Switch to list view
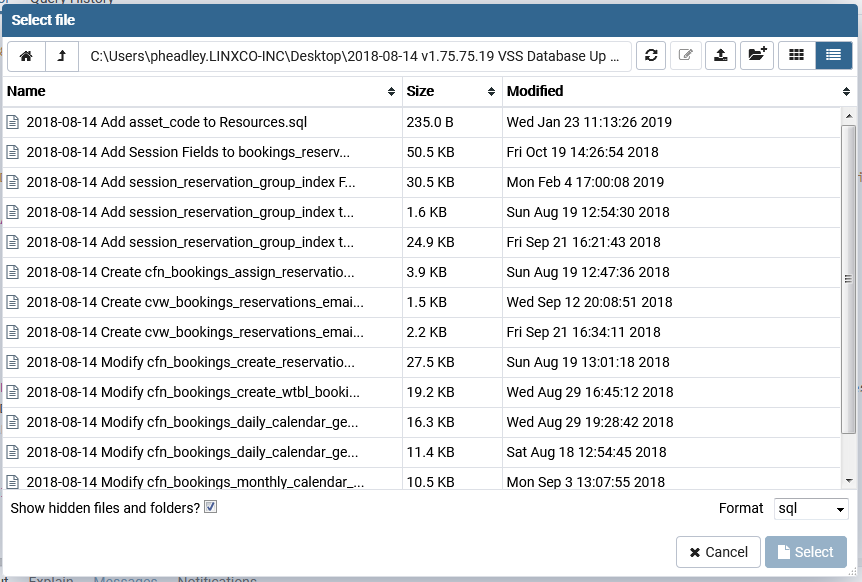 click(833, 56)
